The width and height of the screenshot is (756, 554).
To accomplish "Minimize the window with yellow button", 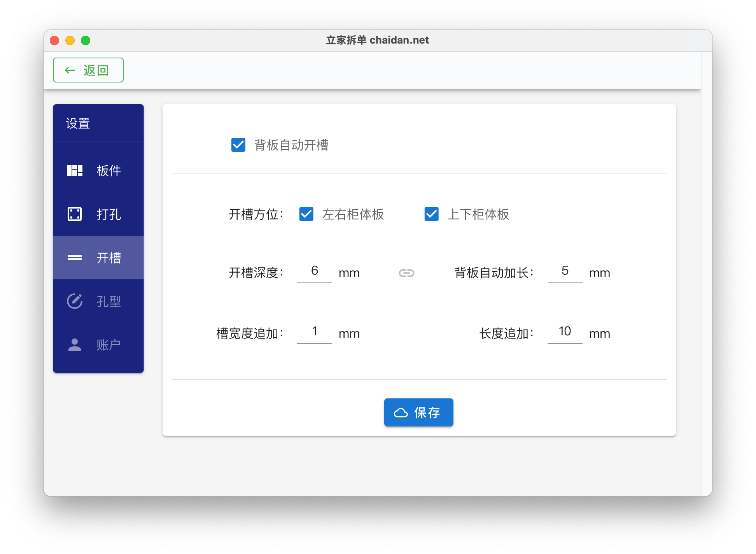I will [x=70, y=40].
